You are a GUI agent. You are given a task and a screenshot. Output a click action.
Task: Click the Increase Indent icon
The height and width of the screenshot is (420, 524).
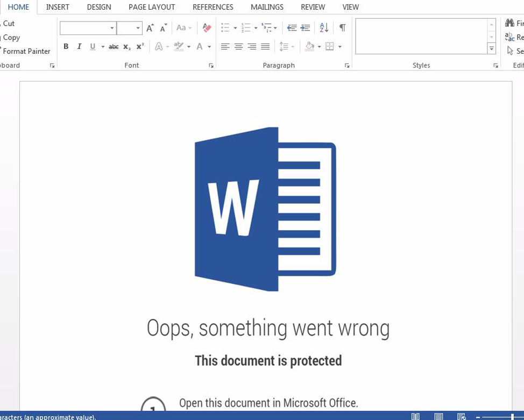(305, 28)
